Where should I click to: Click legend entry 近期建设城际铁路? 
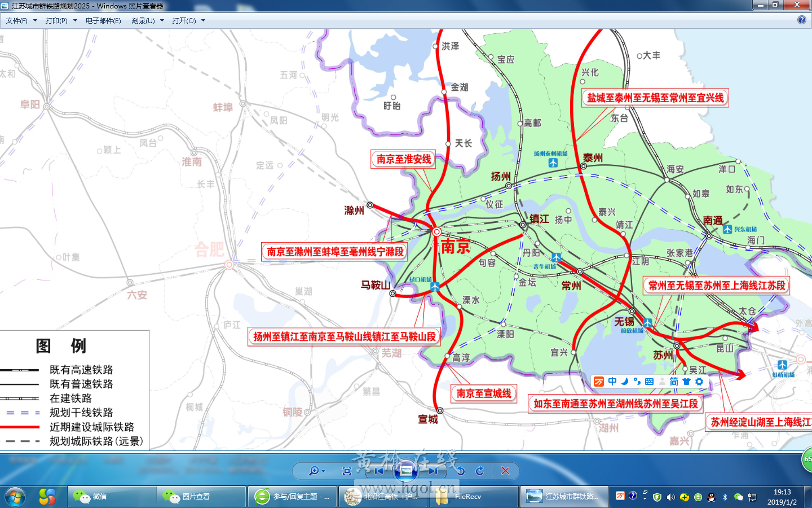coord(92,427)
